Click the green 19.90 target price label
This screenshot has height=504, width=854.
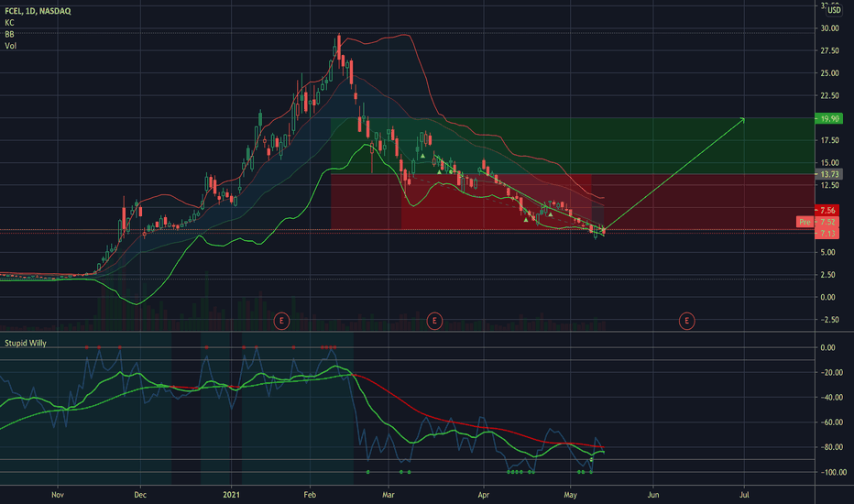(x=829, y=119)
